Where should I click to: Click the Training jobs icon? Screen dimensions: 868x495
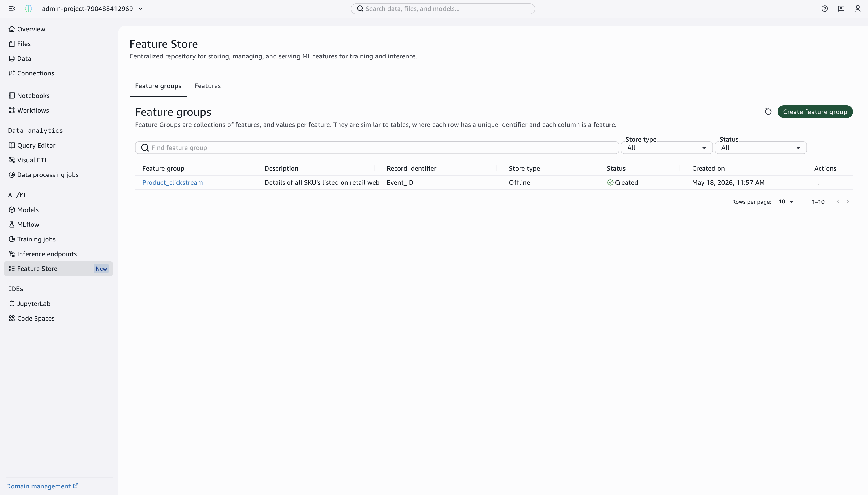12,239
